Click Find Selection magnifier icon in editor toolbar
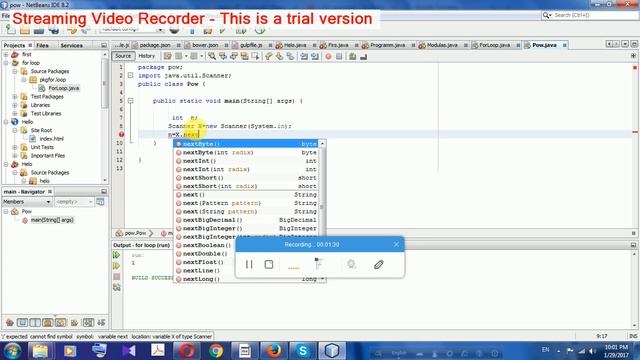This screenshot has width=640, height=360. coord(212,56)
